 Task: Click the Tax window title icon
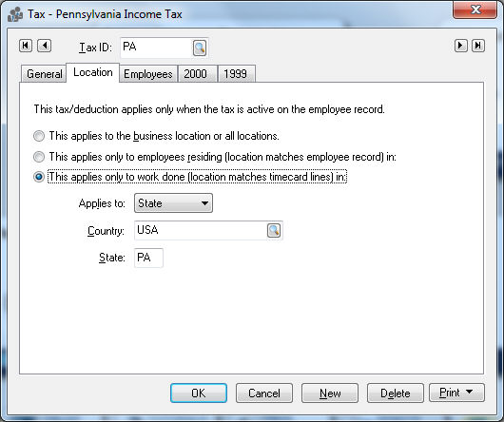pyautogui.click(x=15, y=14)
